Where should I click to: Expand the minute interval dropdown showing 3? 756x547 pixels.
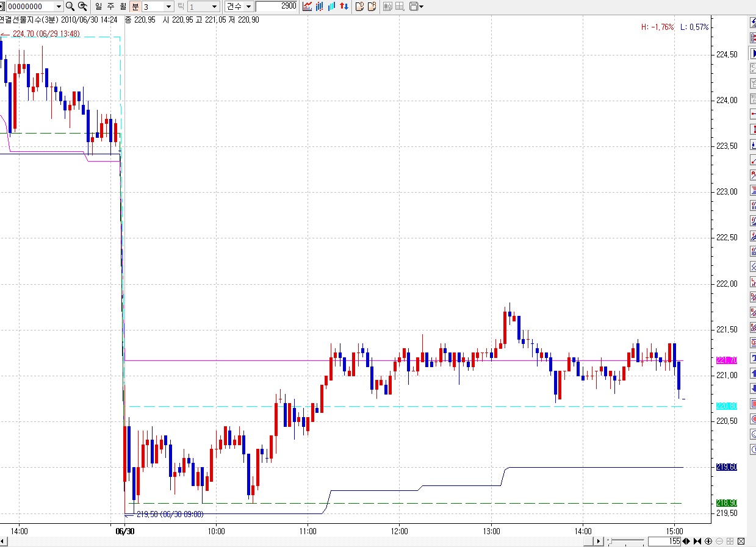168,7
